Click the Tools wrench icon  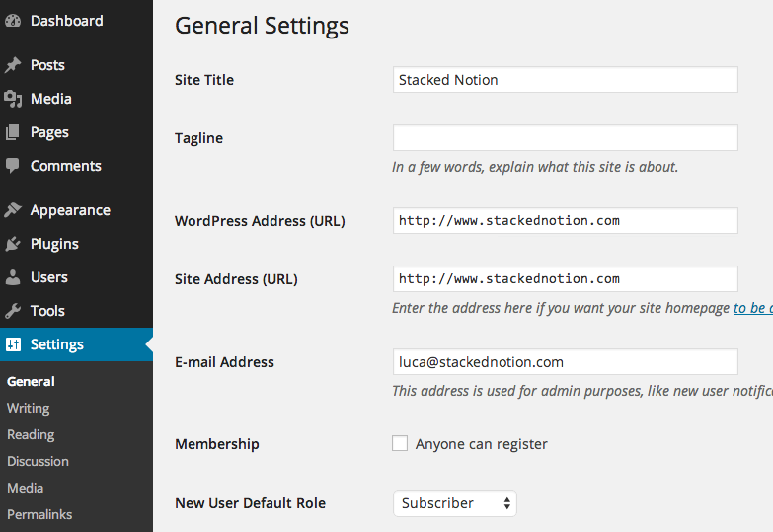click(13, 311)
